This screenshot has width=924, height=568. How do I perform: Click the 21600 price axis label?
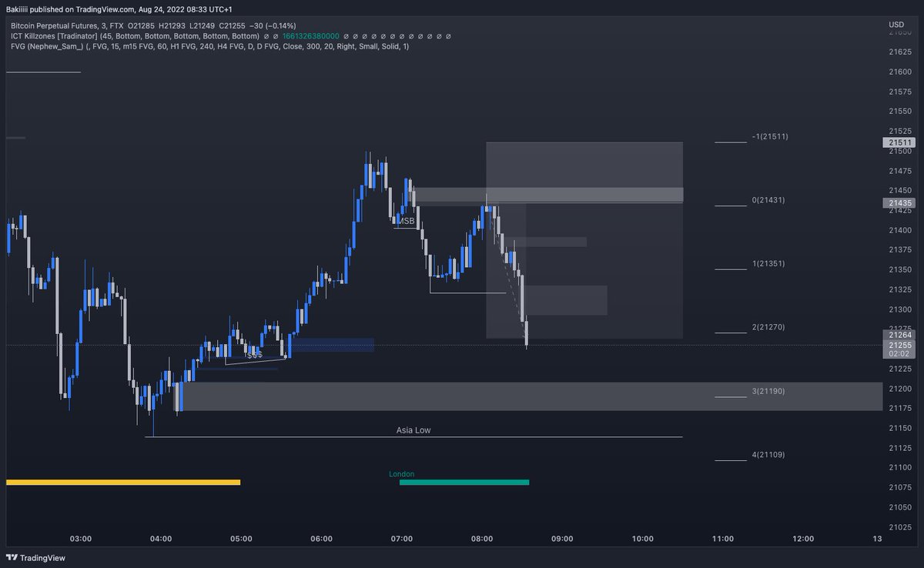coord(900,72)
